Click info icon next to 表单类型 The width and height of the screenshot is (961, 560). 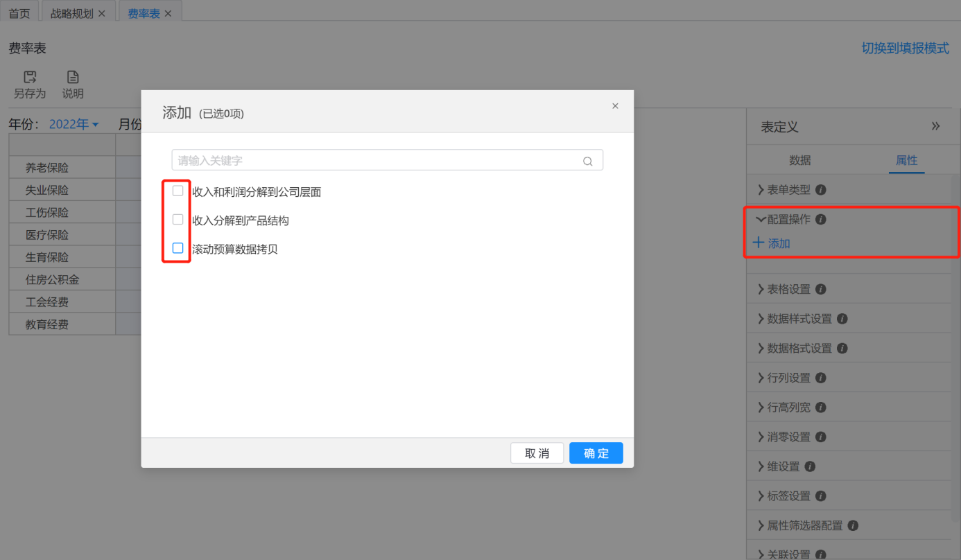820,190
